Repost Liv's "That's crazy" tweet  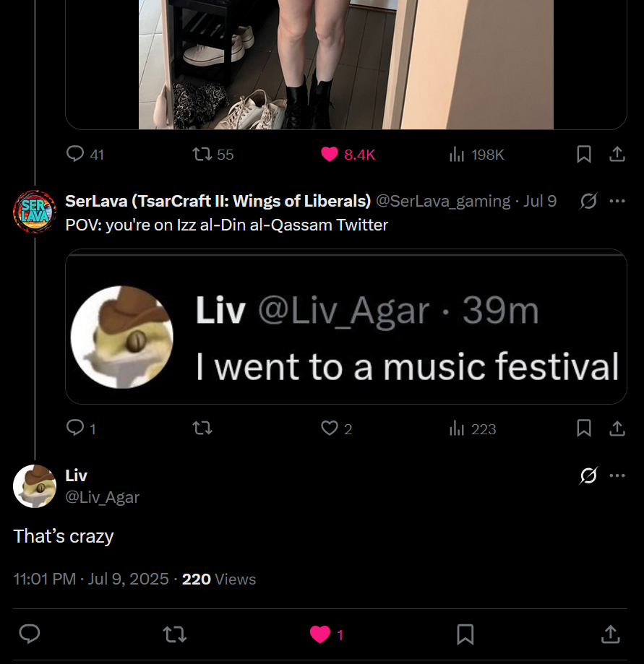(173, 634)
